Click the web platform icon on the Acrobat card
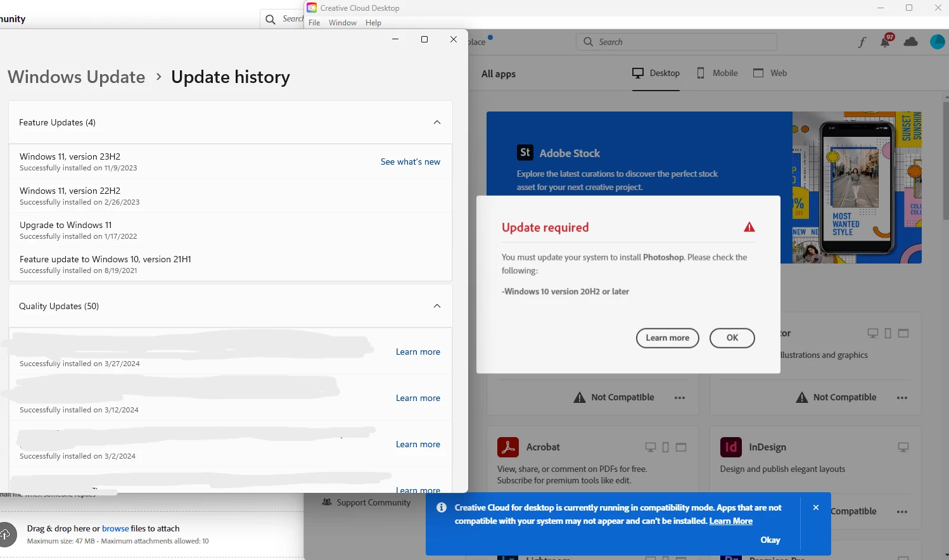Viewport: 949px width, 560px height. pyautogui.click(x=681, y=447)
